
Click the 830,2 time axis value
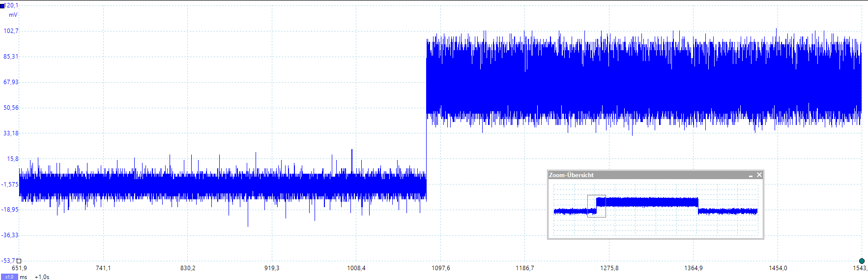point(188,268)
